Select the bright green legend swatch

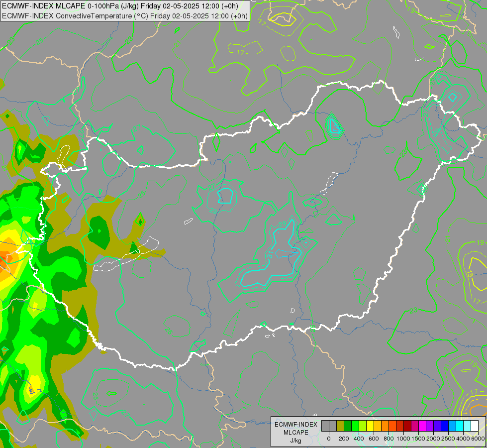pos(355,426)
